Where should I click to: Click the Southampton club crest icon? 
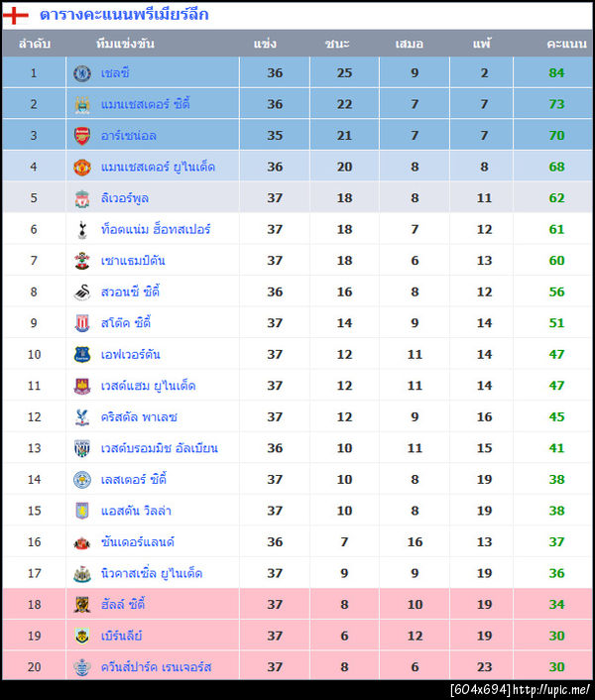[x=82, y=261]
